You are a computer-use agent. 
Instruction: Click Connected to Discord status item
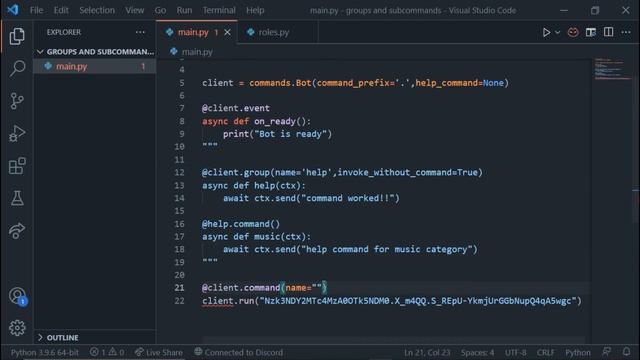click(239, 352)
